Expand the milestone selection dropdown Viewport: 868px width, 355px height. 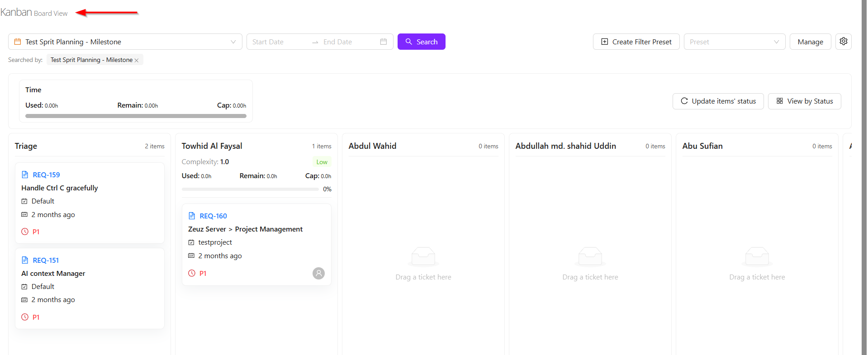click(233, 42)
